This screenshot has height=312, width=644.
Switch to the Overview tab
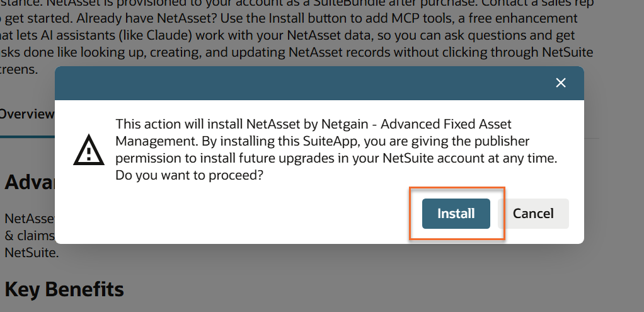(x=26, y=114)
